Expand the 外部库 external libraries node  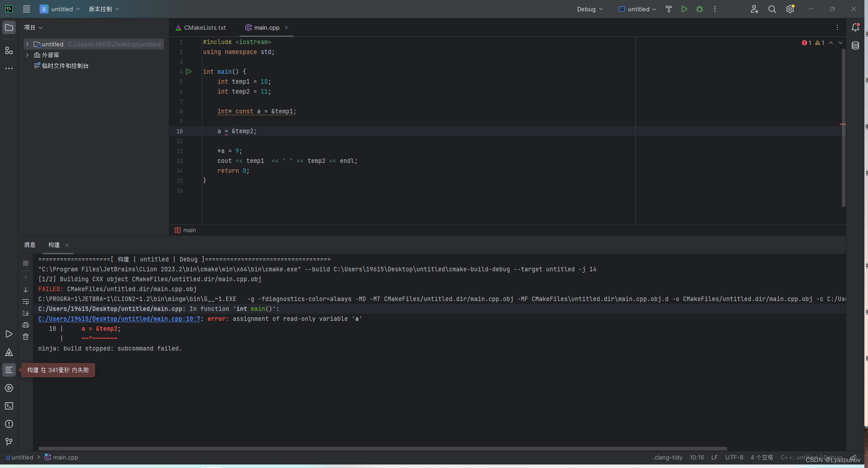coord(27,55)
